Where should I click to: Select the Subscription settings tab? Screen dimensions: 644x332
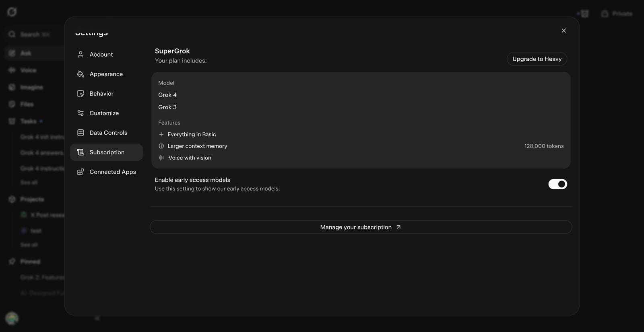106,152
